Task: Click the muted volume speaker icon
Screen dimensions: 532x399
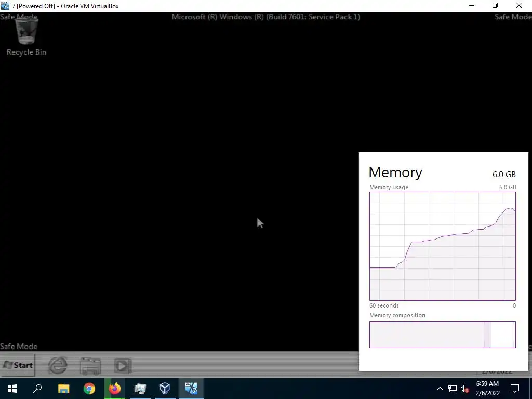Action: tap(465, 389)
